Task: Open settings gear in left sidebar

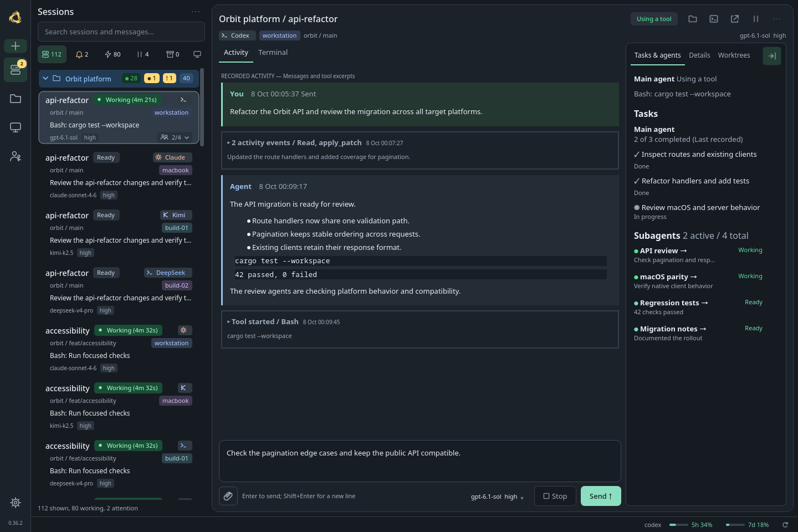Action: pos(16,503)
